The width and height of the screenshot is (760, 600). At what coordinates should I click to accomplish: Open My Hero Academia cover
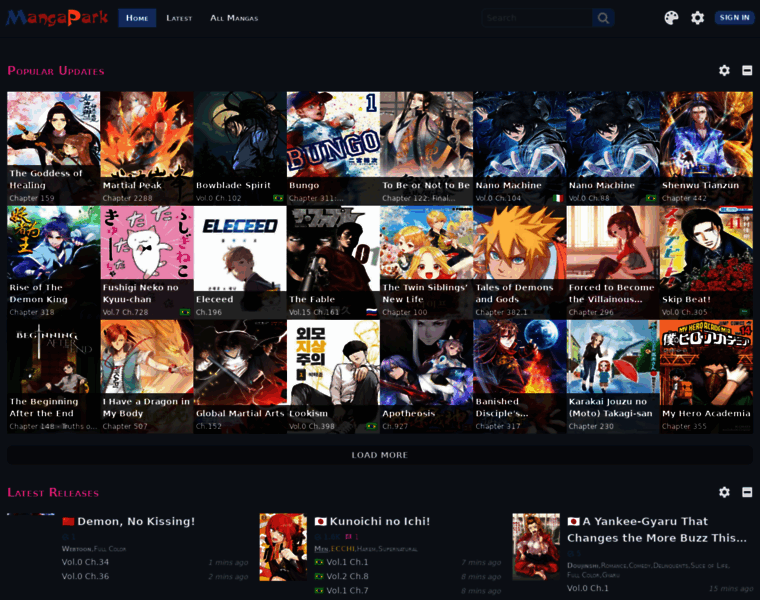pos(706,376)
